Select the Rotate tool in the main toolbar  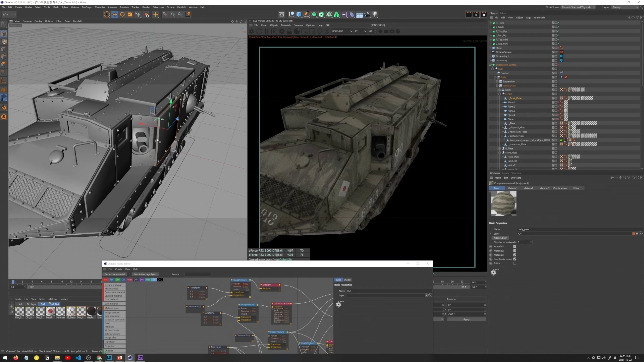(x=122, y=14)
